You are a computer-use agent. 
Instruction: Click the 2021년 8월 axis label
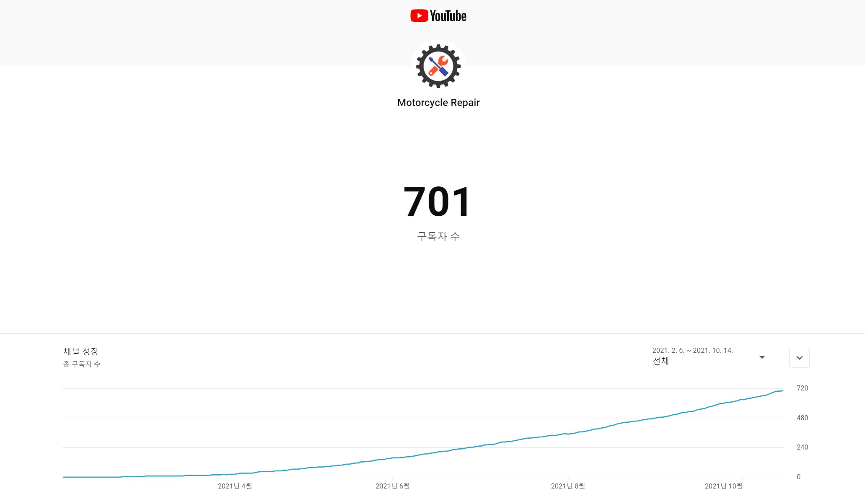click(x=567, y=486)
